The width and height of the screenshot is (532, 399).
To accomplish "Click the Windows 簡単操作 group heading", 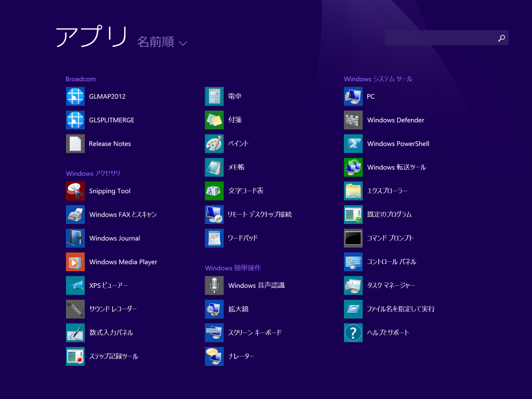I will pos(233,268).
